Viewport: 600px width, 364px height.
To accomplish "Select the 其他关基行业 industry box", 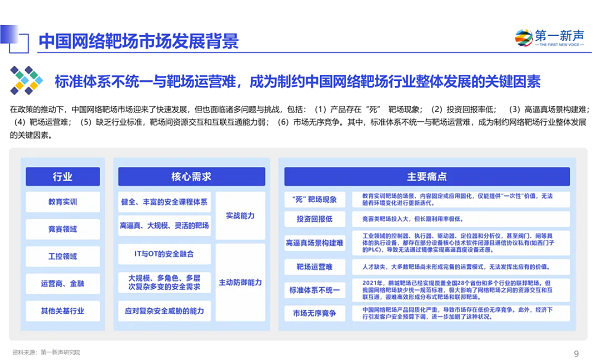I will pos(63,311).
